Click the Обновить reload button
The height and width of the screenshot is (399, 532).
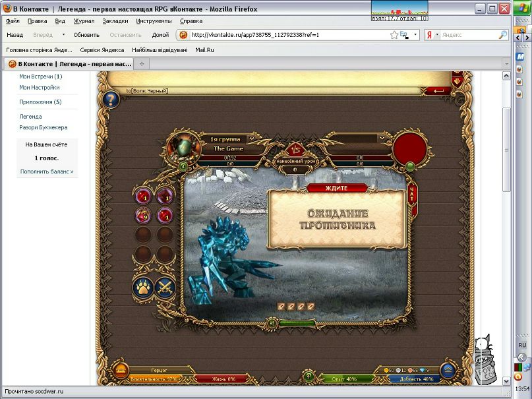click(x=86, y=34)
